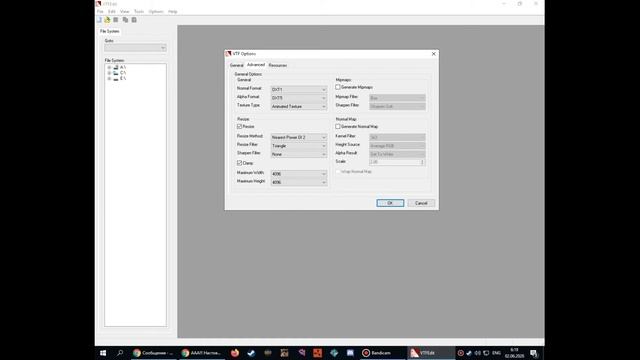640x360 pixels.
Task: Switch to the General tab
Action: tap(236, 65)
